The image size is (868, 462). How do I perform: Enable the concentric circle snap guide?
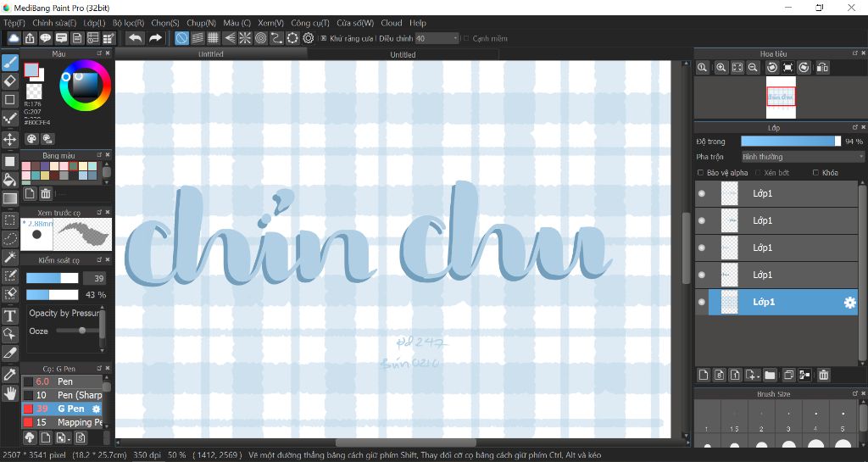[x=261, y=38]
